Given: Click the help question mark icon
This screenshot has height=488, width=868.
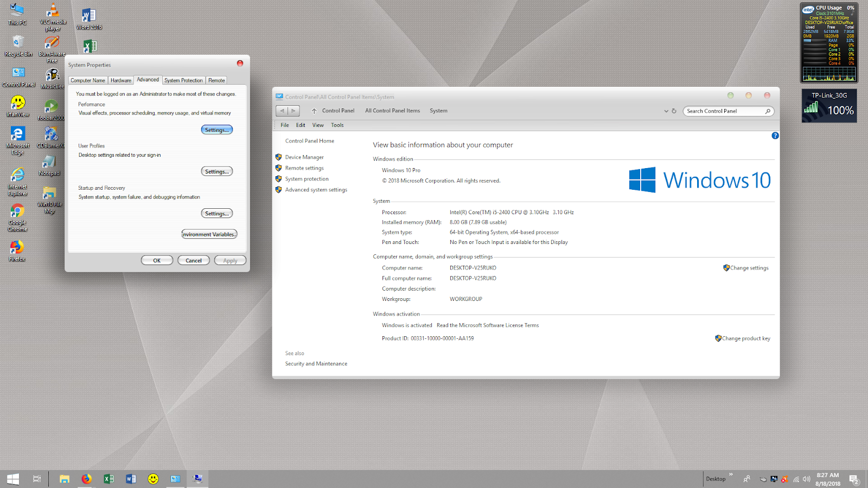Looking at the screenshot, I should pos(775,136).
